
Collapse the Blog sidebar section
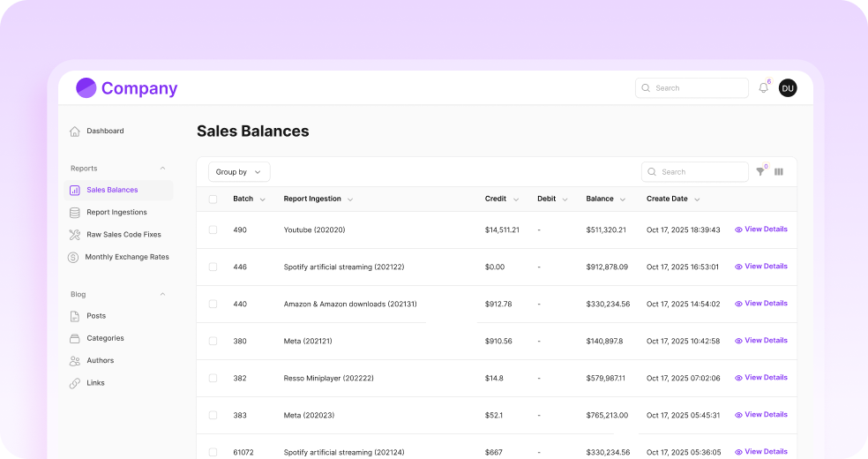pos(162,294)
